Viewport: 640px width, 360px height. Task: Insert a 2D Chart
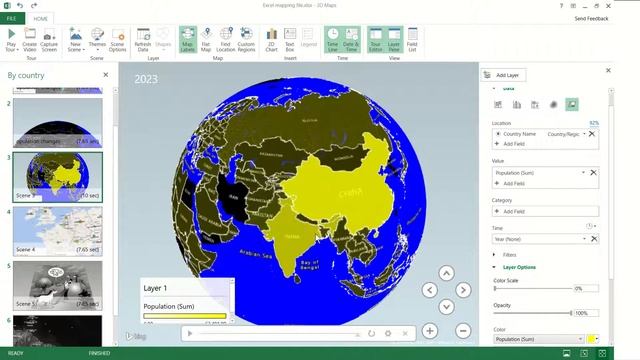coord(271,40)
